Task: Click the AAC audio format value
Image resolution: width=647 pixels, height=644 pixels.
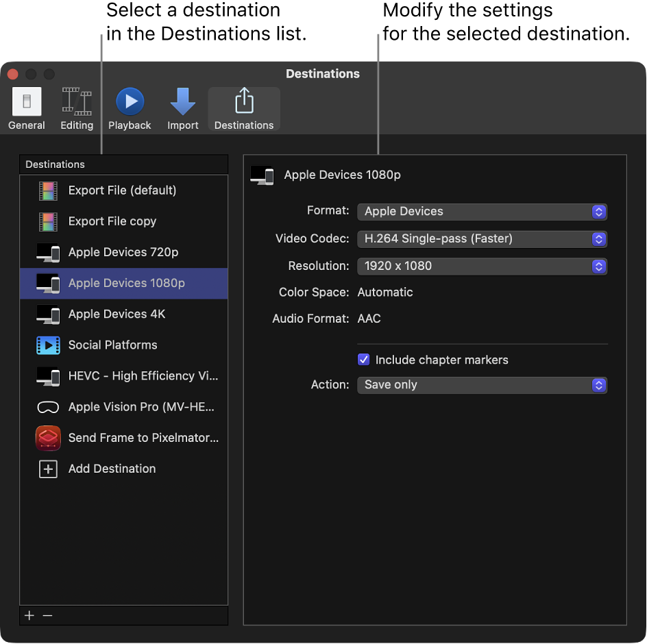Action: click(369, 319)
